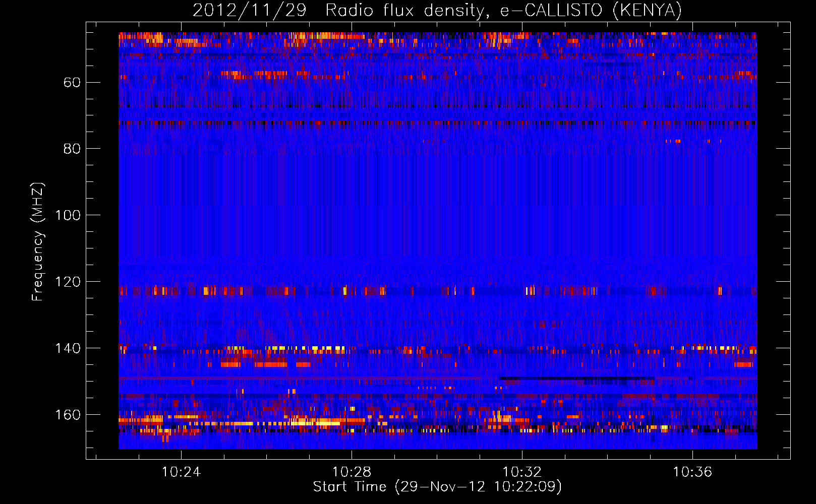Click the 100 MHz frequency tick label
The height and width of the screenshot is (504, 816).
click(x=68, y=215)
